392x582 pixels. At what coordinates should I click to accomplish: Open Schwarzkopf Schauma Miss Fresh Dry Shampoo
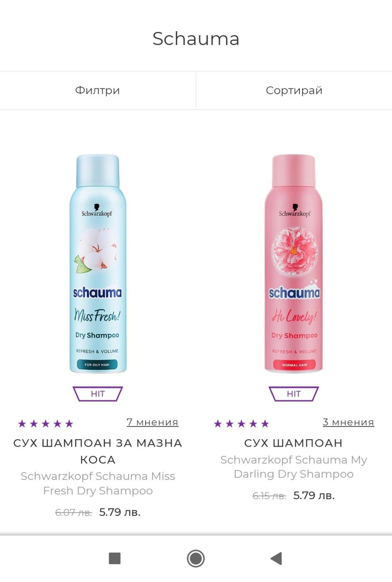(x=98, y=483)
